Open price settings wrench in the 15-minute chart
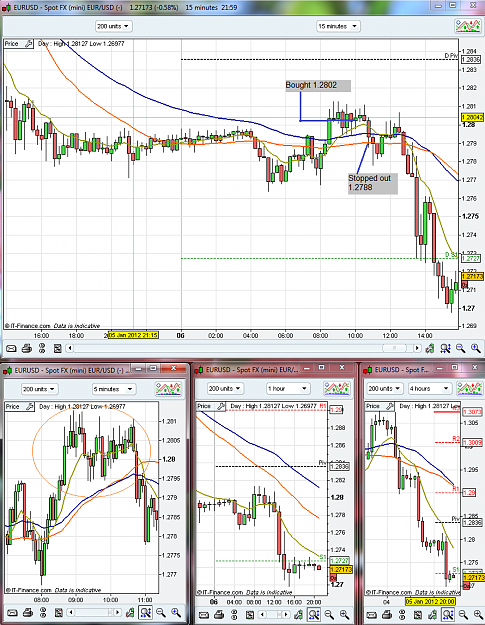The height and width of the screenshot is (625, 485). coord(29,44)
